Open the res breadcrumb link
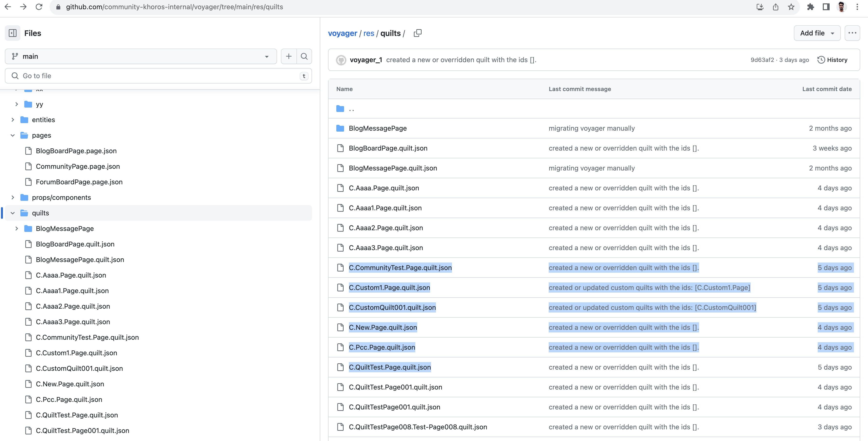Viewport: 868px width, 441px height. [x=369, y=33]
